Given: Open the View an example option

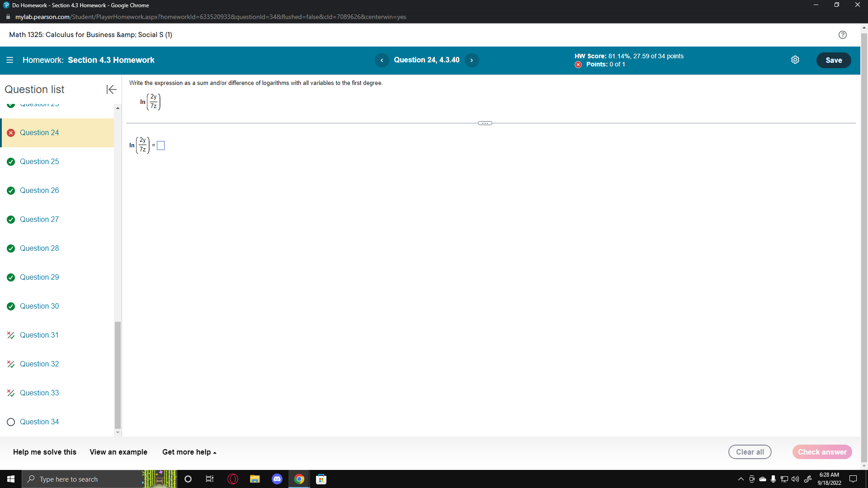Looking at the screenshot, I should click(x=118, y=452).
